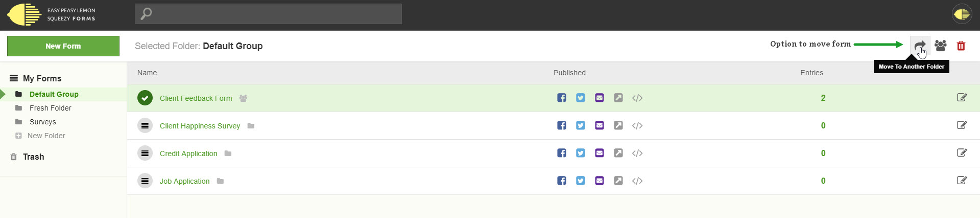Open Client Happiness Survey external link icon
The width and height of the screenshot is (980, 218).
pos(618,125)
